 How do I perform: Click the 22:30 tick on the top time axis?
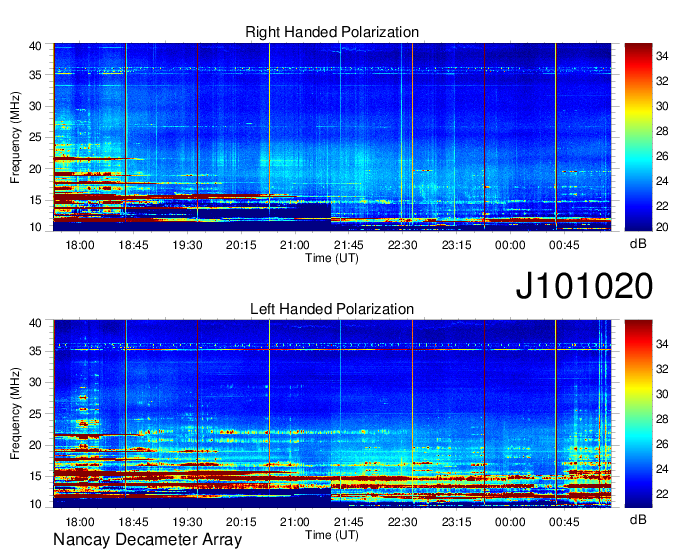pos(402,245)
